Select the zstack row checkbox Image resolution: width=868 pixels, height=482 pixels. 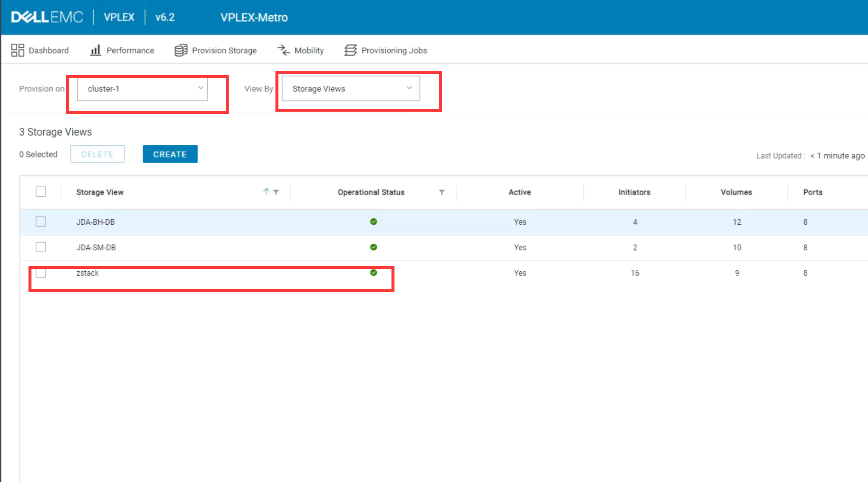(x=41, y=273)
